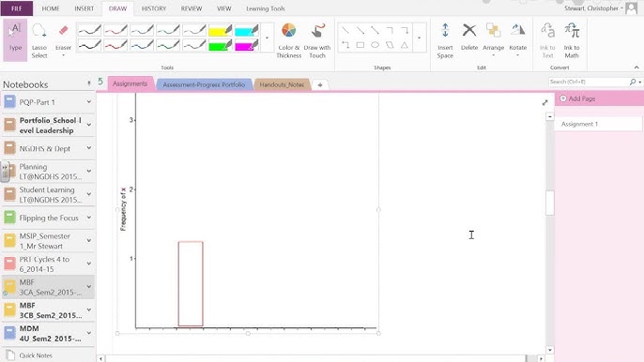Open the FILE menu
This screenshot has height=362, width=644.
[x=17, y=8]
